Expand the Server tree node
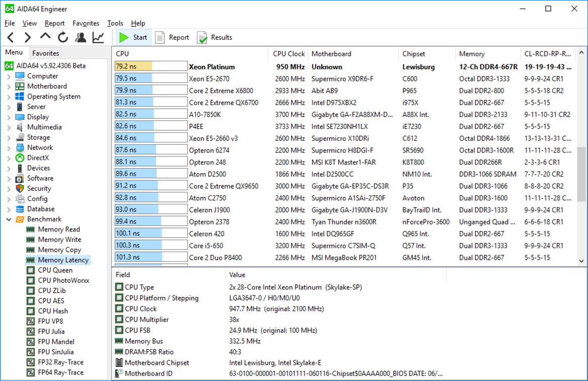This screenshot has width=588, height=381. tap(9, 107)
